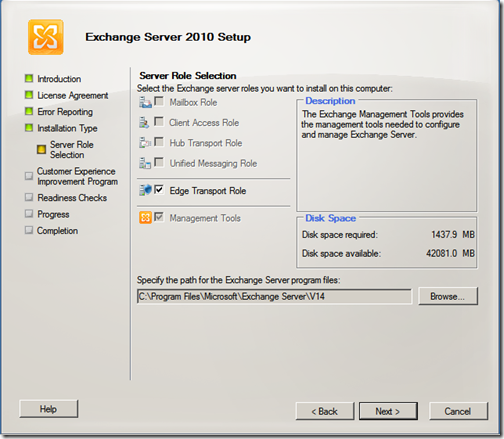
Task: Click the Browse... button
Action: [448, 296]
